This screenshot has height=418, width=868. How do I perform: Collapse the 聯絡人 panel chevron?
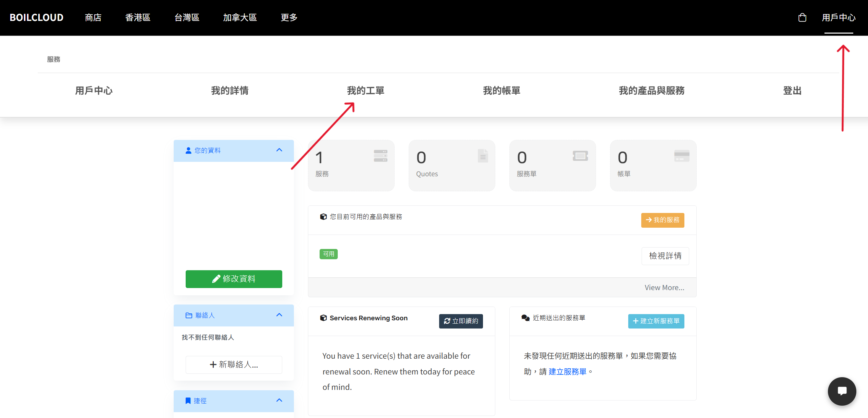click(x=279, y=315)
